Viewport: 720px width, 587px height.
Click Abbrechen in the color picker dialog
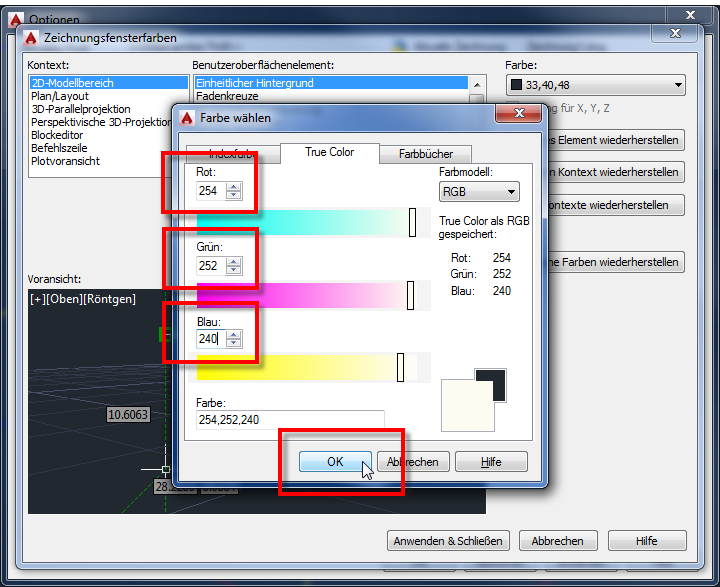412,462
